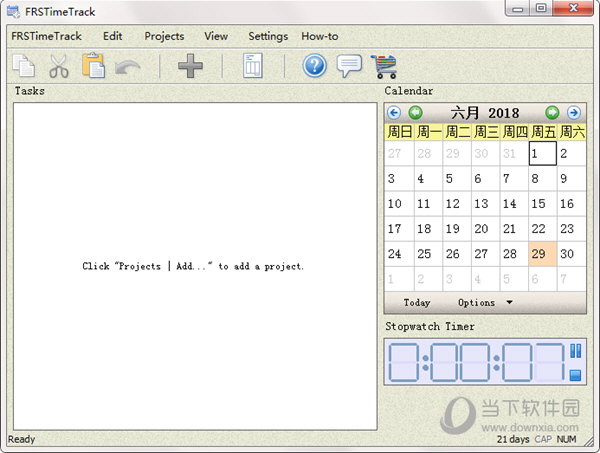600x453 pixels.
Task: Minimize the FRSTimeTrack window
Action: coord(518,8)
